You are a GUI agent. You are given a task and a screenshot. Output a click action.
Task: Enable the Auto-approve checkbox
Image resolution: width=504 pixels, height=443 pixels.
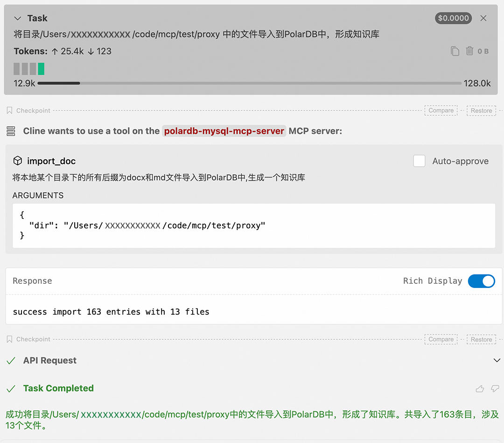[x=419, y=161]
